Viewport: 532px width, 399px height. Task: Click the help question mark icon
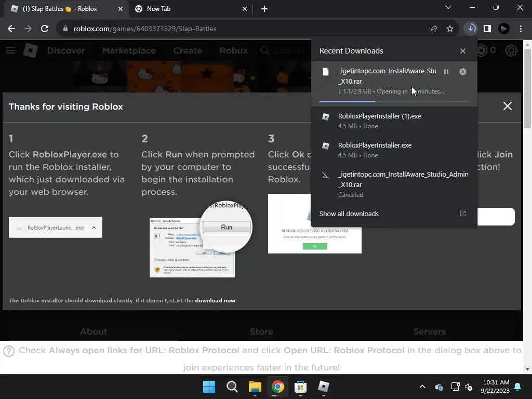click(9, 351)
